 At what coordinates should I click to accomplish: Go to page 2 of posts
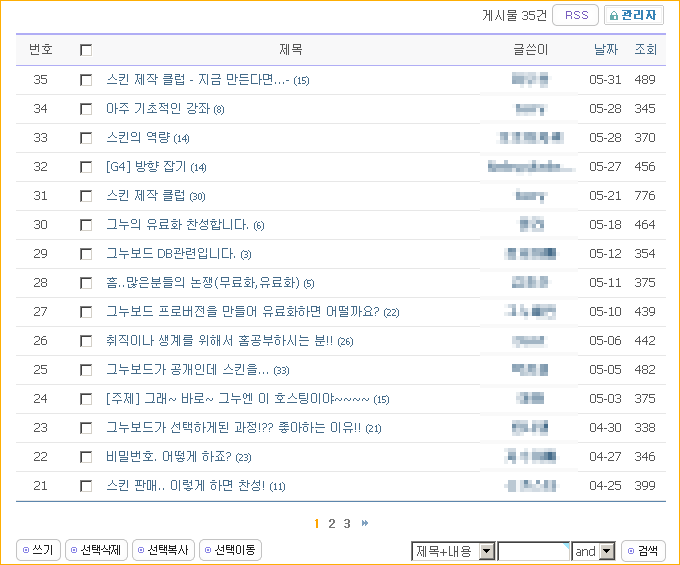(332, 523)
